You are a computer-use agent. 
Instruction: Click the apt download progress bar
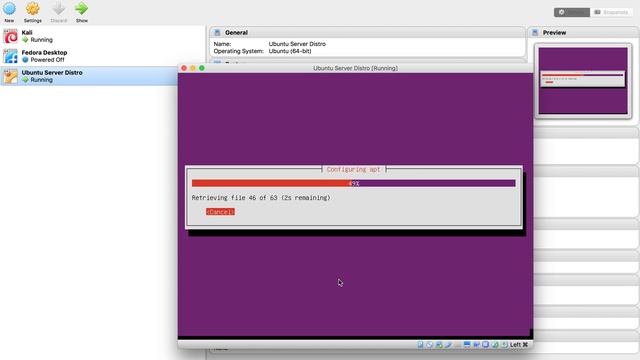[x=353, y=183]
